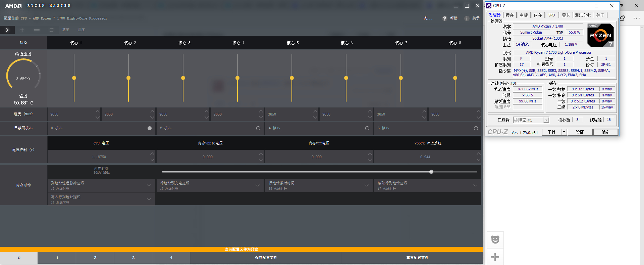Viewport: 644px width, 265px height.
Task: Select profile 1 at bottom bar
Action: [x=57, y=258]
